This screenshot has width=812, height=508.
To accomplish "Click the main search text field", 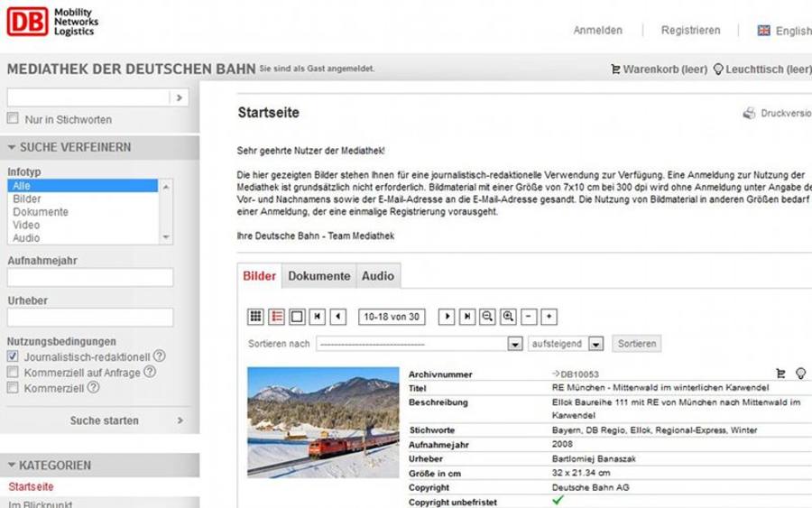I will pyautogui.click(x=88, y=97).
